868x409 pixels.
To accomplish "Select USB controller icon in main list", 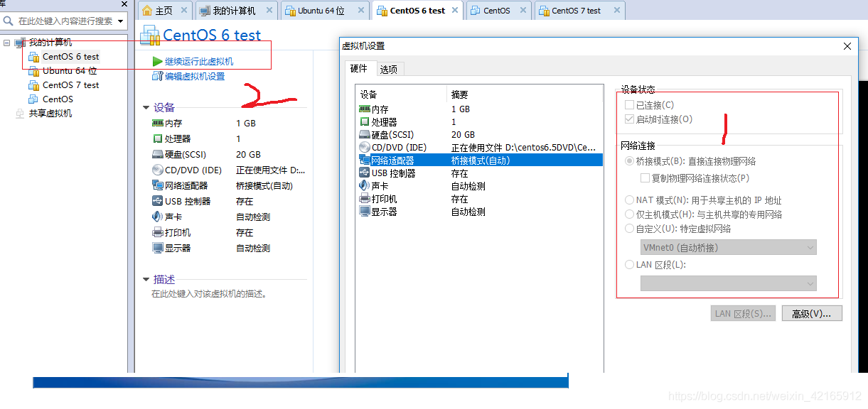I will point(157,202).
